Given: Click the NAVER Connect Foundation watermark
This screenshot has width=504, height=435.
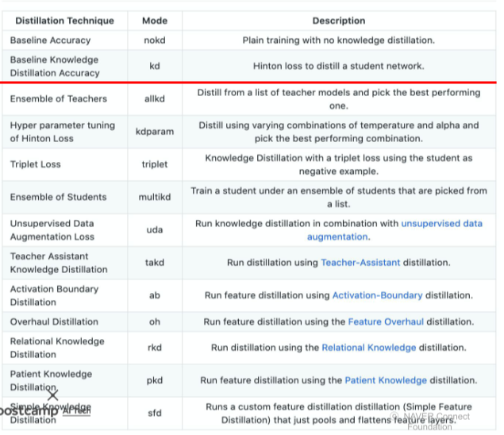Looking at the screenshot, I should point(431,421).
